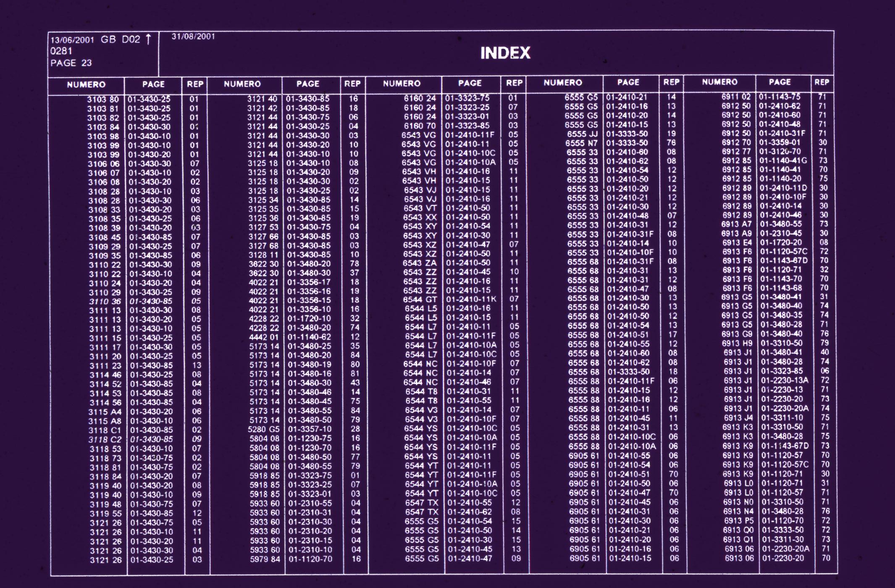Select numero cell 3103 80

tap(103, 100)
